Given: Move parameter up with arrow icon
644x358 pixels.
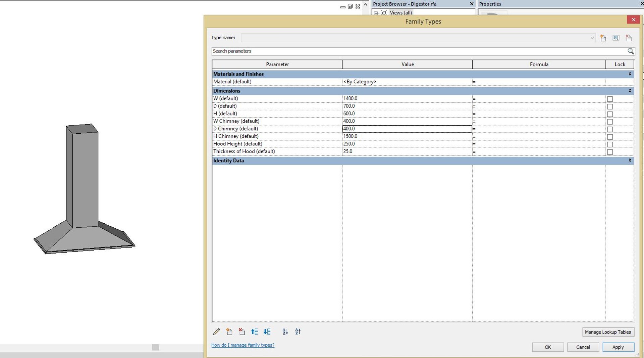Looking at the screenshot, I should [255, 332].
